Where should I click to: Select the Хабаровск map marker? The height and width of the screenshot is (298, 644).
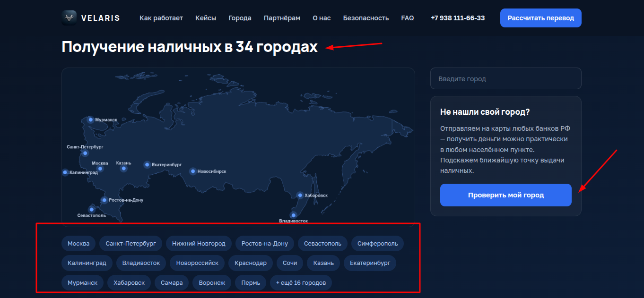click(x=300, y=195)
